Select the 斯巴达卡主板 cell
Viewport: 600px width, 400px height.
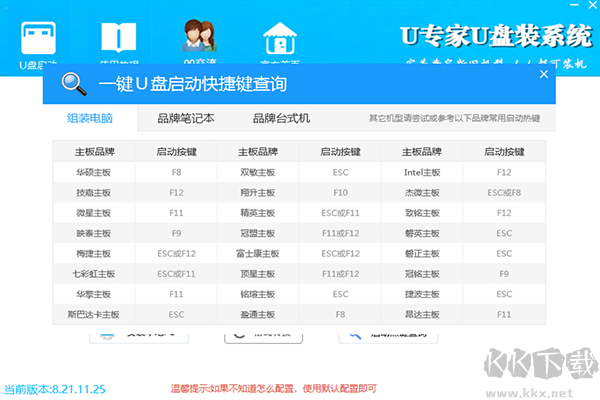click(x=94, y=314)
